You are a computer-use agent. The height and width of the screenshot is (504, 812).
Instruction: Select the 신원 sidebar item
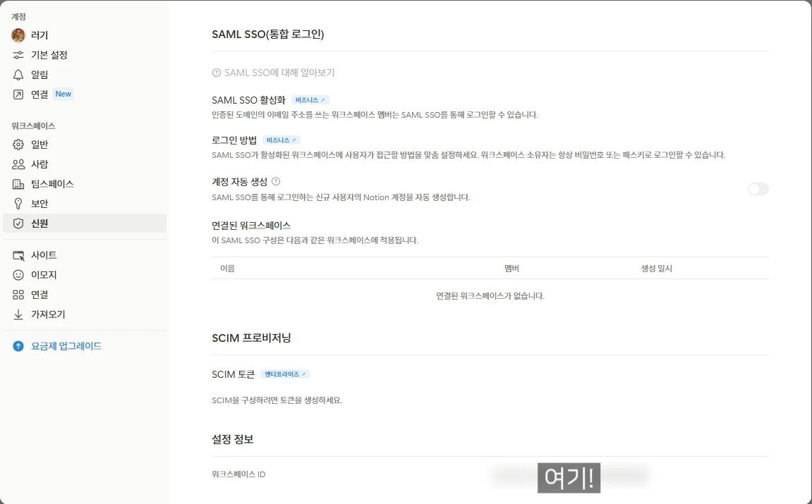point(85,223)
